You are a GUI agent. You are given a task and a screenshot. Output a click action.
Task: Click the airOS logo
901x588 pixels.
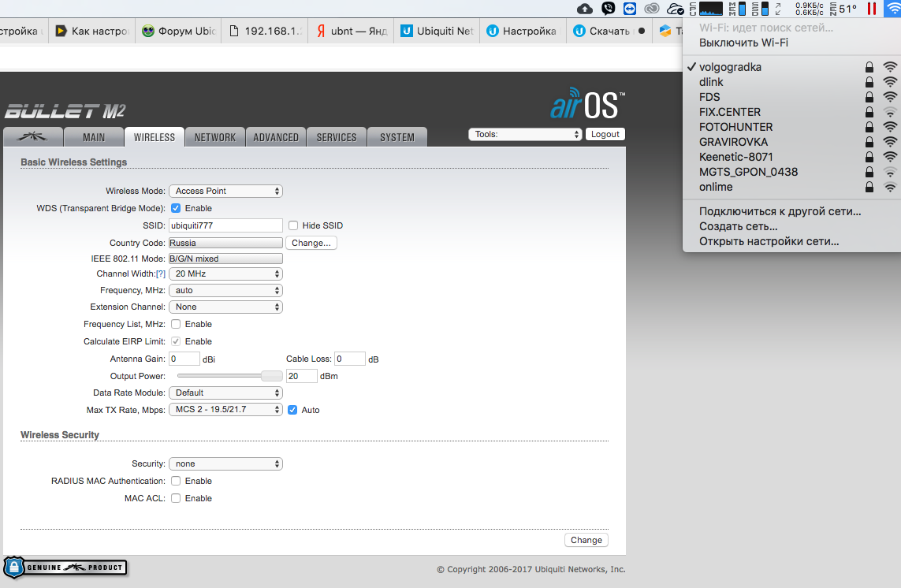tap(587, 103)
